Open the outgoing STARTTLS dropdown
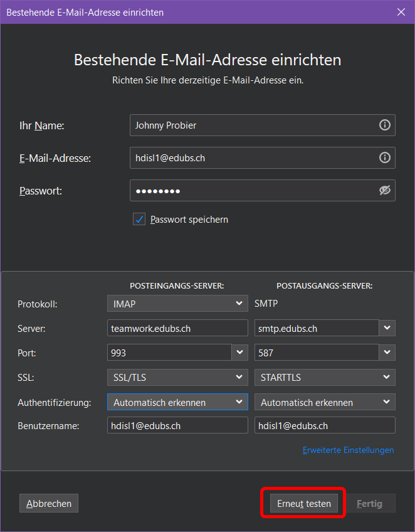The image size is (415, 532). [x=325, y=377]
